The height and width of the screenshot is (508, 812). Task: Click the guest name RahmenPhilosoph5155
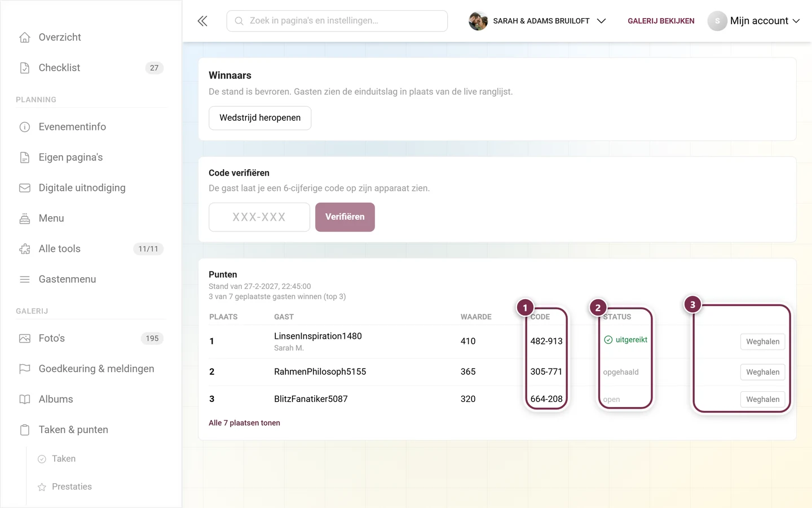[x=320, y=372]
